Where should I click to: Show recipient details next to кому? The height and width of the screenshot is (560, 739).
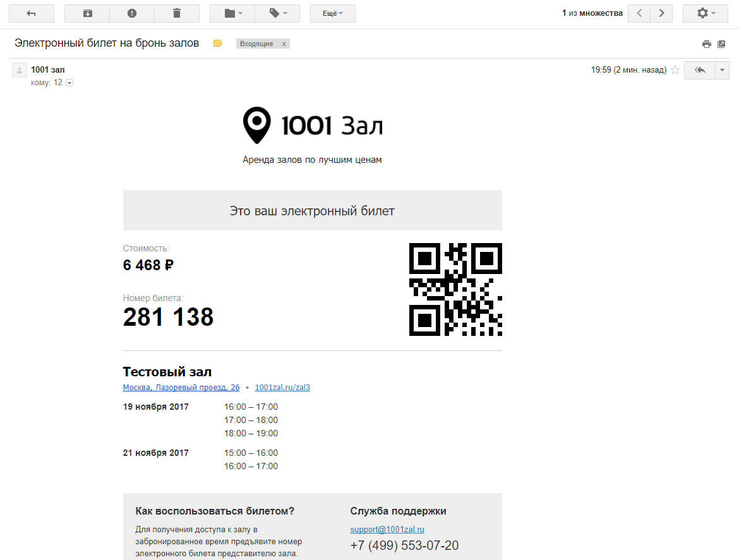(x=69, y=83)
